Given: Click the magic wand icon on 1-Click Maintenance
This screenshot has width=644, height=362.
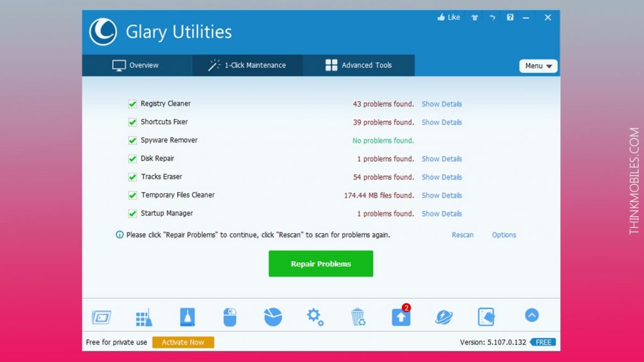Looking at the screenshot, I should (x=214, y=65).
